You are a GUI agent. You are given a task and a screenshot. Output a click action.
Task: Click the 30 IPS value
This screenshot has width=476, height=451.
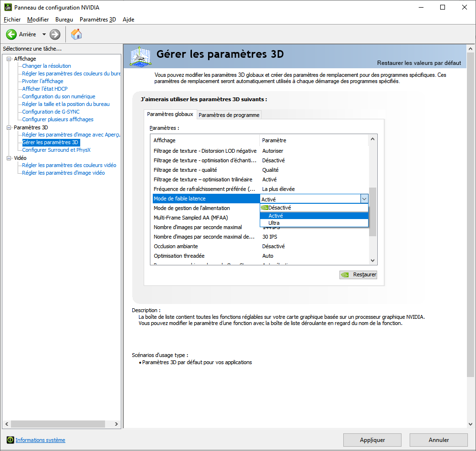point(270,237)
